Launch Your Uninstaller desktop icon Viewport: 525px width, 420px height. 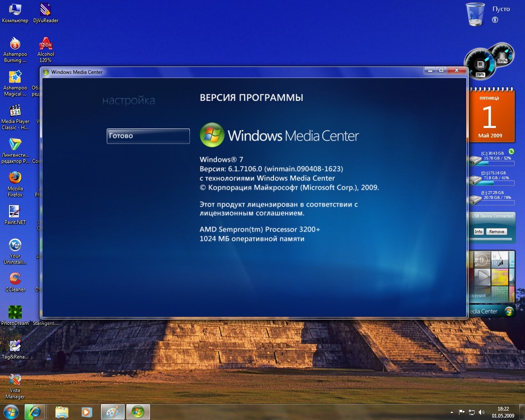coord(15,251)
